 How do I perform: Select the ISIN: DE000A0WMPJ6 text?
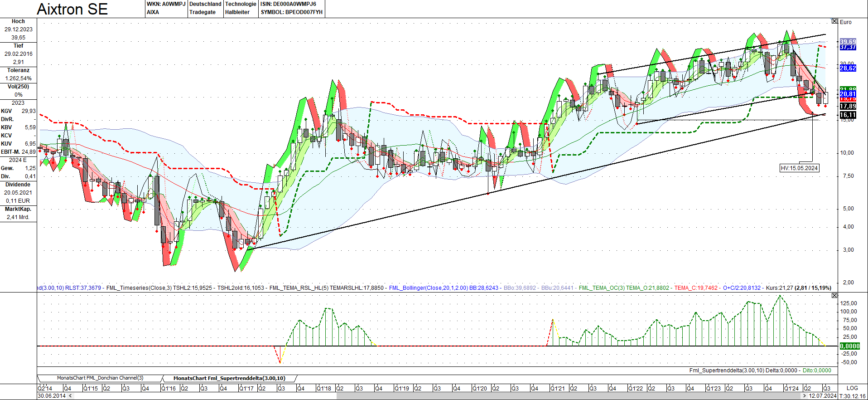288,4
